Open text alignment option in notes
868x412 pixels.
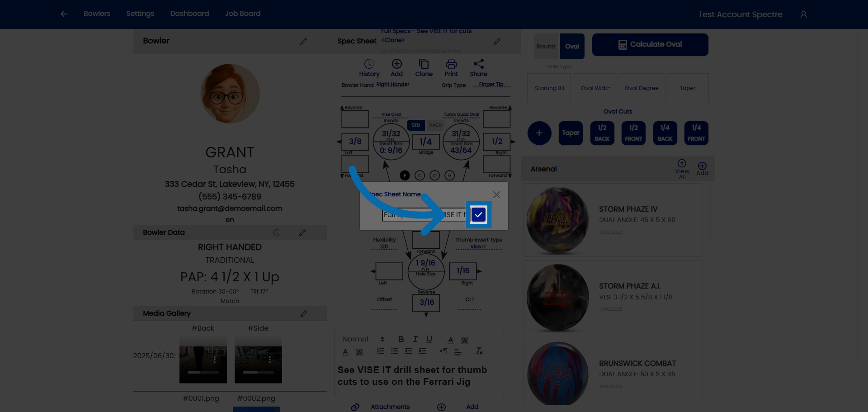pyautogui.click(x=458, y=352)
